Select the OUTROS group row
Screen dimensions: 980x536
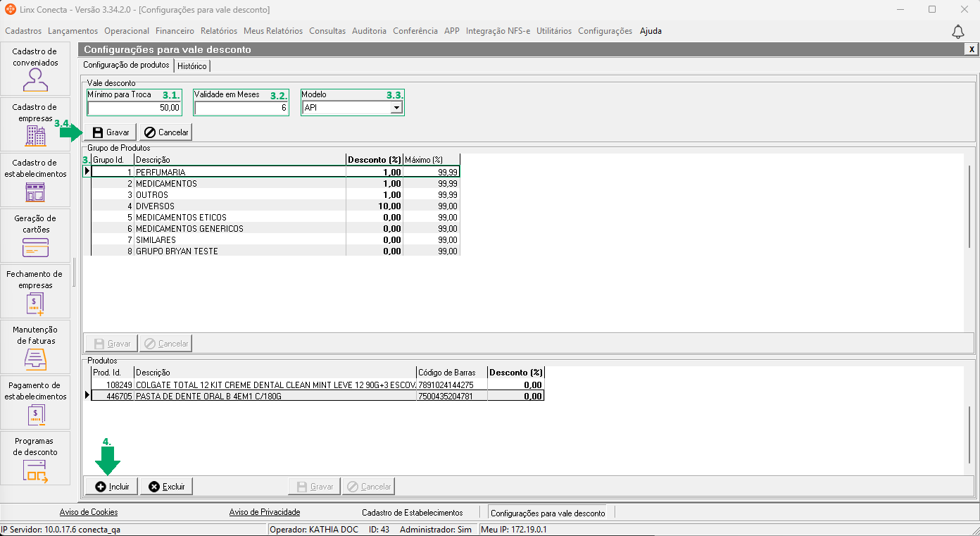point(276,194)
